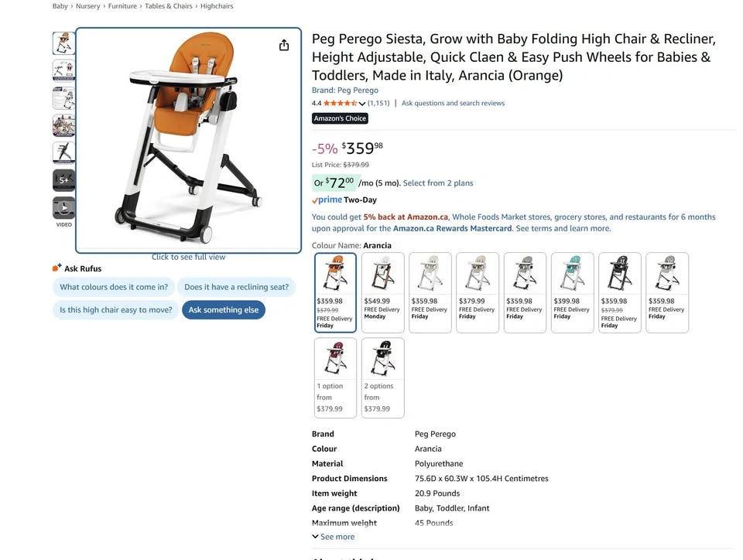Viewport: 743px width, 560px height.
Task: Click Ask something else button
Action: (x=224, y=310)
